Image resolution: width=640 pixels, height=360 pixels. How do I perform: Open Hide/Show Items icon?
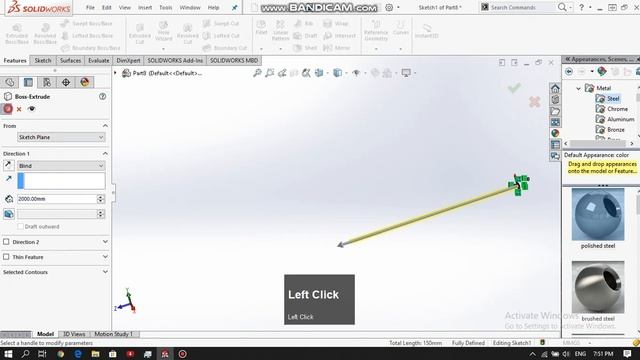[x=356, y=73]
